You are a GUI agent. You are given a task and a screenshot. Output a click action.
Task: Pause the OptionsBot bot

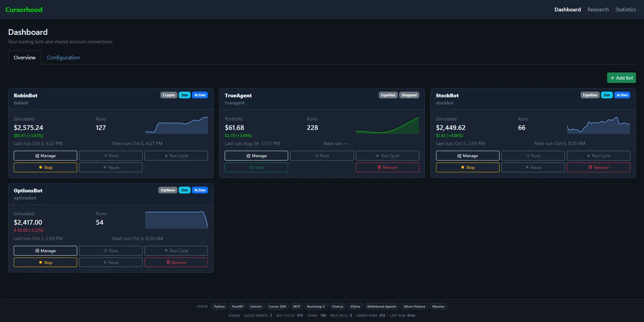click(111, 263)
